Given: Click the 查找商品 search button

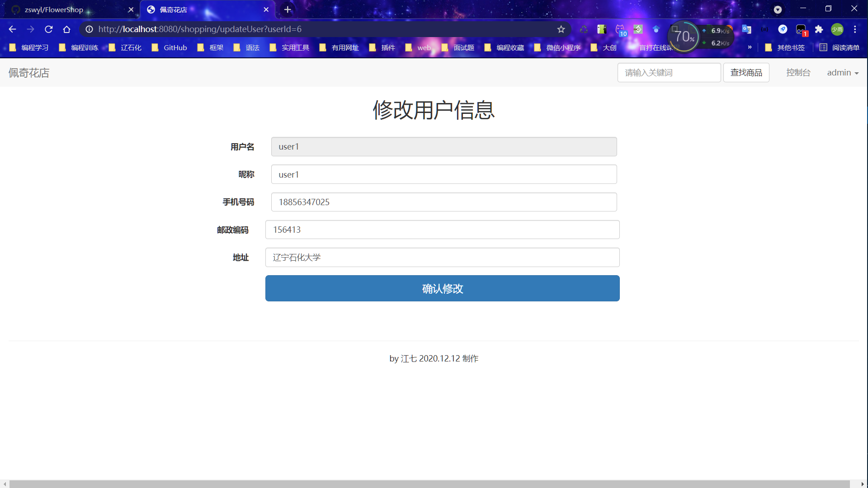Looking at the screenshot, I should point(746,73).
